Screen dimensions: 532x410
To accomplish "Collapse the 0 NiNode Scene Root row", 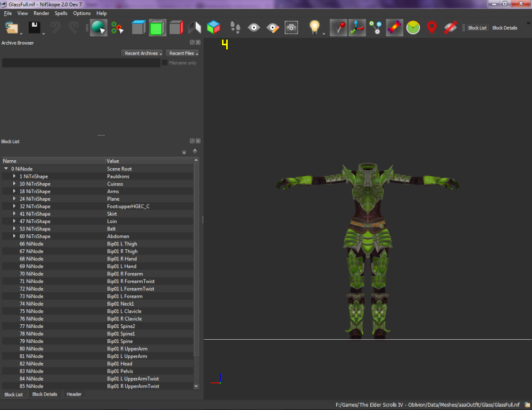I will [6, 168].
